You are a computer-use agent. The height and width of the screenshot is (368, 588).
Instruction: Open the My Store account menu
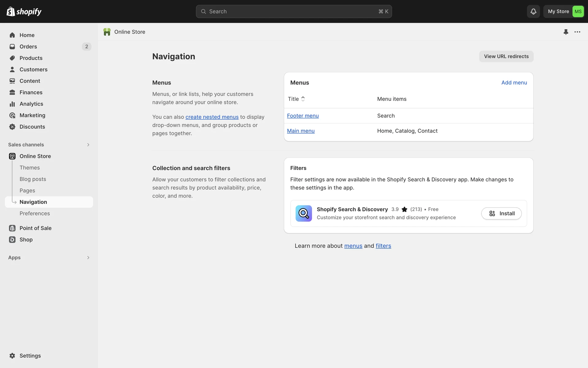tap(565, 11)
